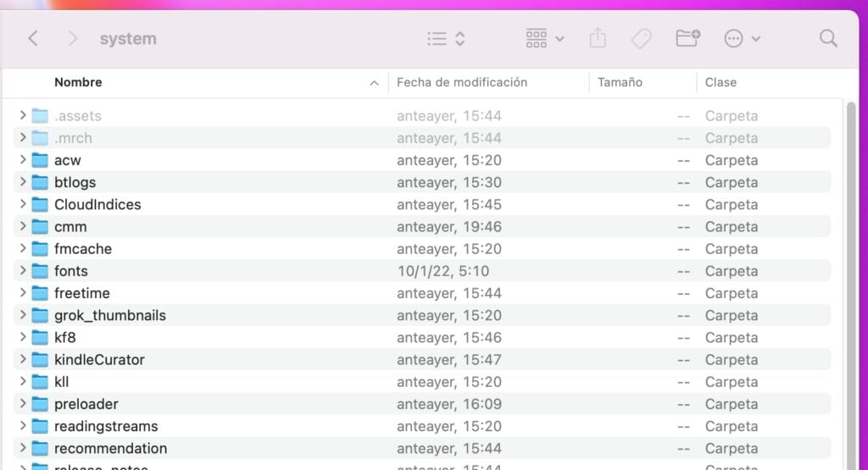868x470 pixels.
Task: Click the date 'anteayer, 19:46'
Action: [449, 227]
